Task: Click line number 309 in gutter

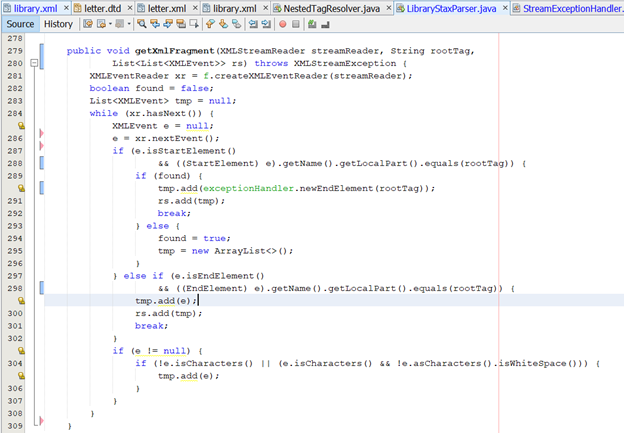Action: click(x=15, y=426)
